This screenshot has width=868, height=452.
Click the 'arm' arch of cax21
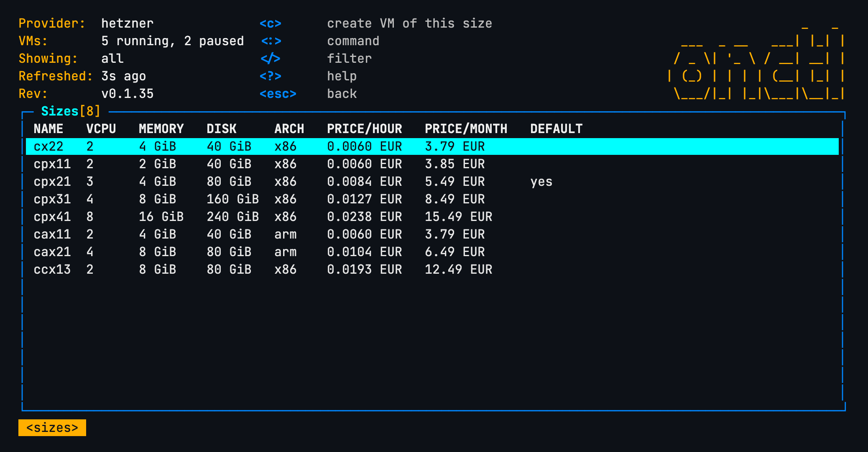coord(286,252)
